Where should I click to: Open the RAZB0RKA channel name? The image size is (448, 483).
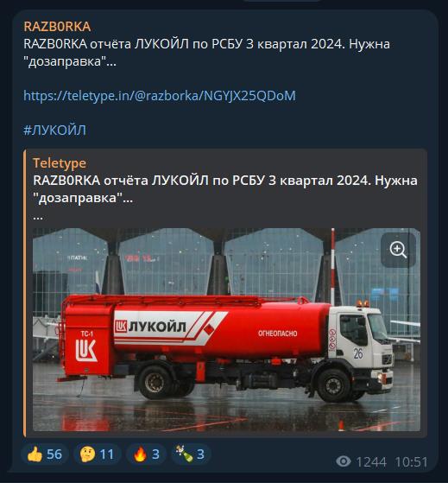click(x=57, y=27)
